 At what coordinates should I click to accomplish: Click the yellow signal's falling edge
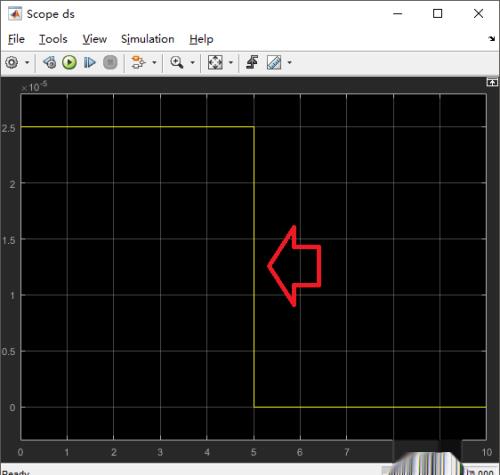254,267
